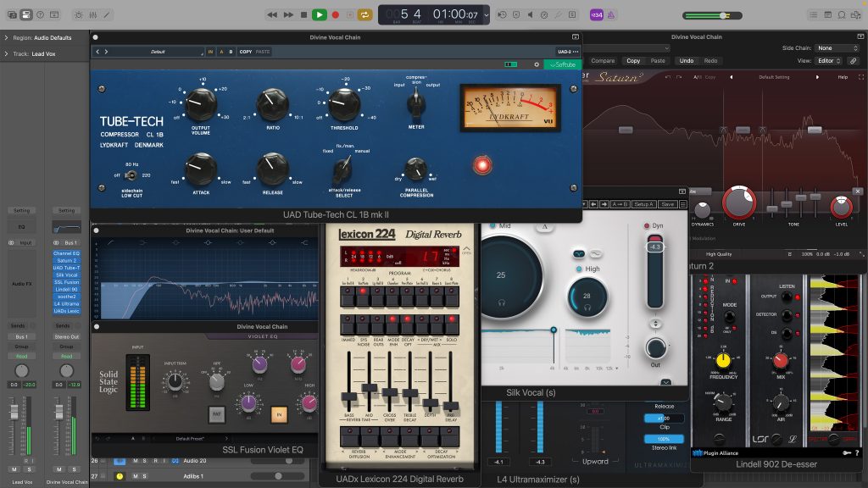Click the UAD-2 badge on the plugin header
The height and width of the screenshot is (488, 868).
565,51
